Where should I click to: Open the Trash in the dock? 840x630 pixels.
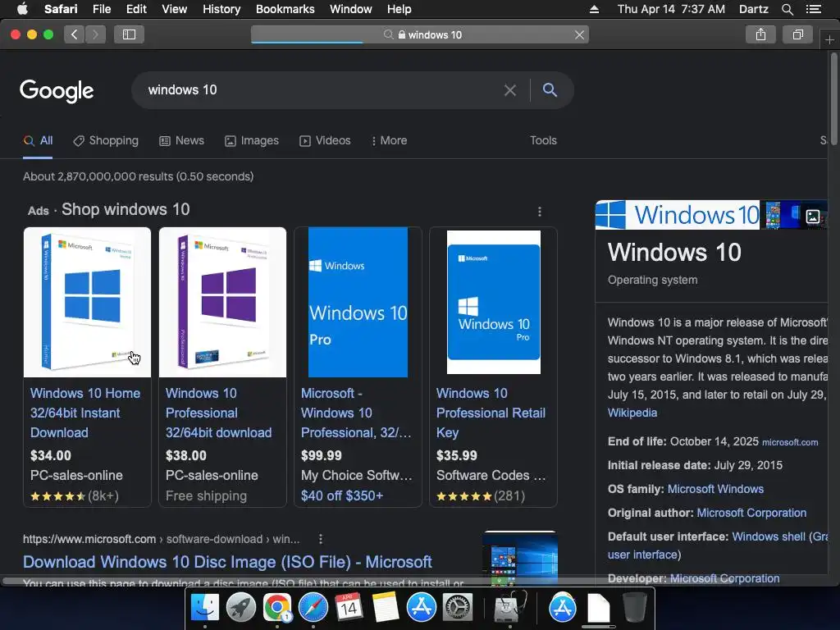(x=634, y=608)
